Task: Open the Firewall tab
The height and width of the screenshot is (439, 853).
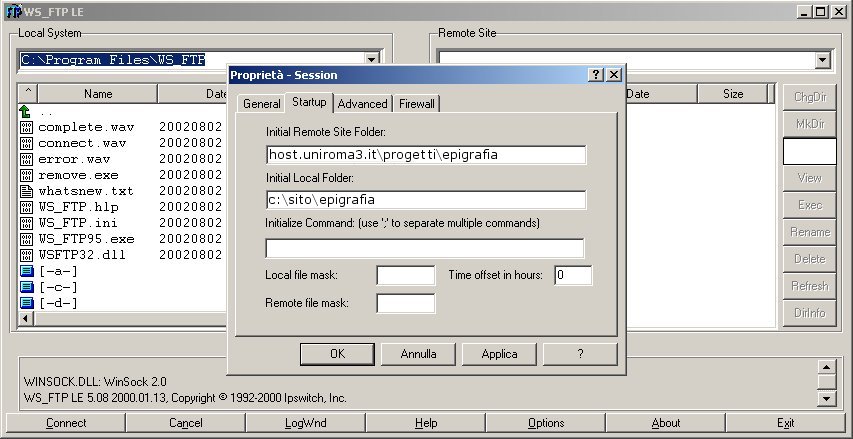Action: (x=417, y=104)
